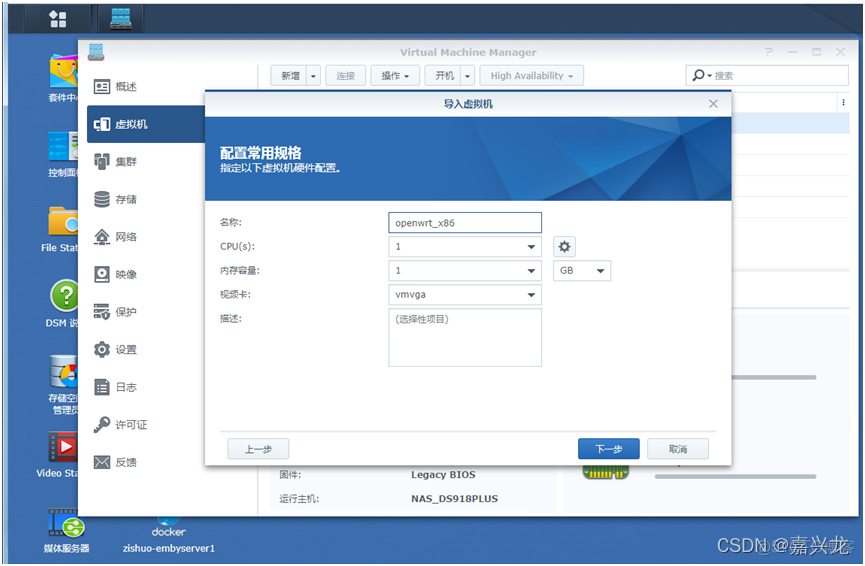Open the 操作 dropdown menu
865x566 pixels.
(x=395, y=76)
